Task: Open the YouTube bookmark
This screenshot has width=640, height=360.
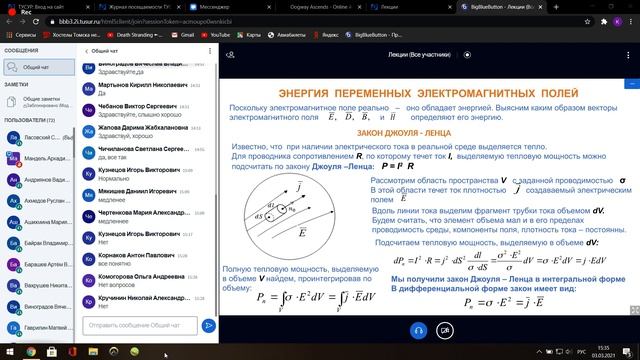Action: point(216,35)
